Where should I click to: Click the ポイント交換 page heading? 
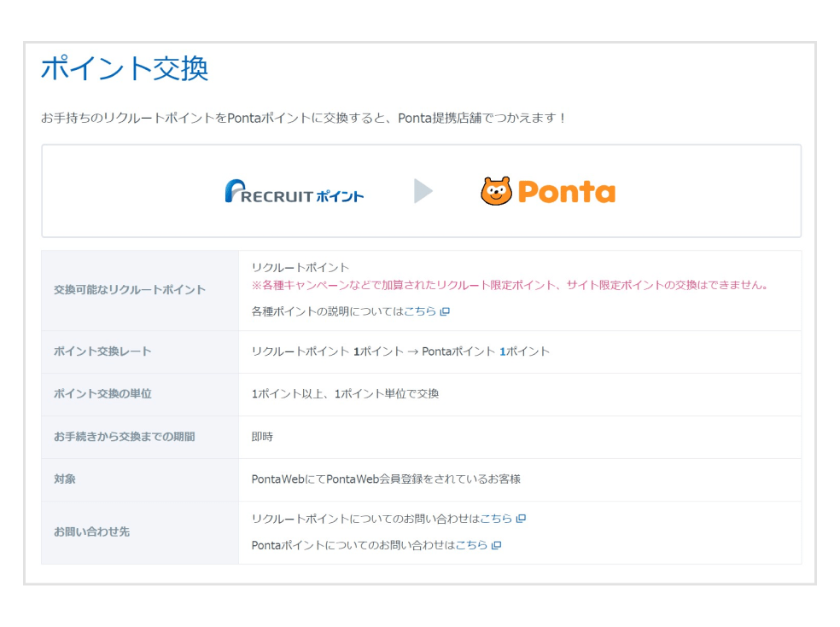(125, 68)
